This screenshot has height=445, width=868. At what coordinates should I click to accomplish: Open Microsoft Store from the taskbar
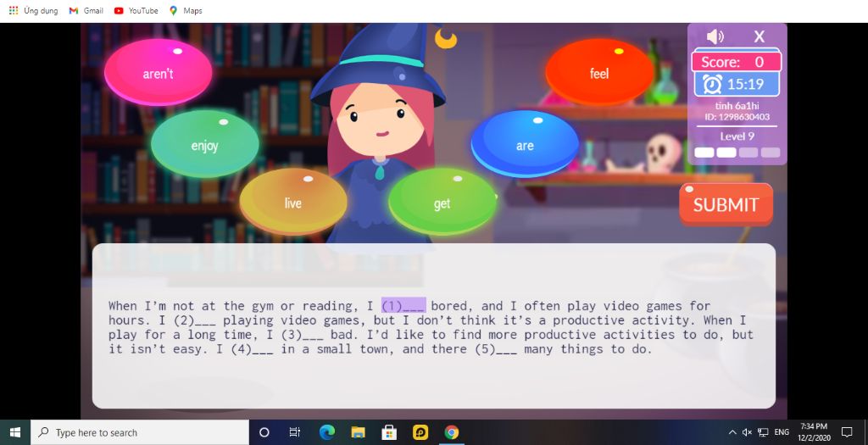(x=388, y=432)
